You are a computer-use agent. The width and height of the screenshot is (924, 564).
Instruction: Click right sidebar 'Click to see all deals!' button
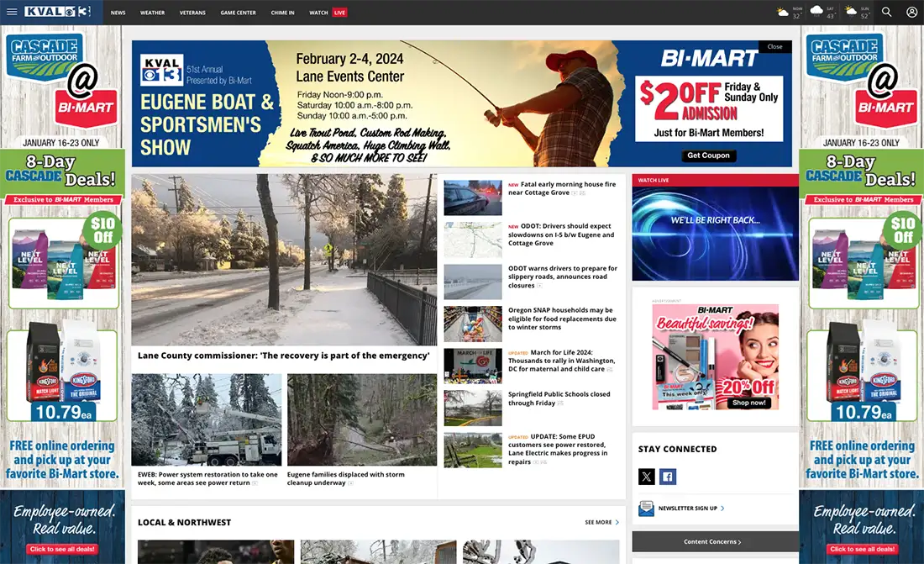[862, 549]
